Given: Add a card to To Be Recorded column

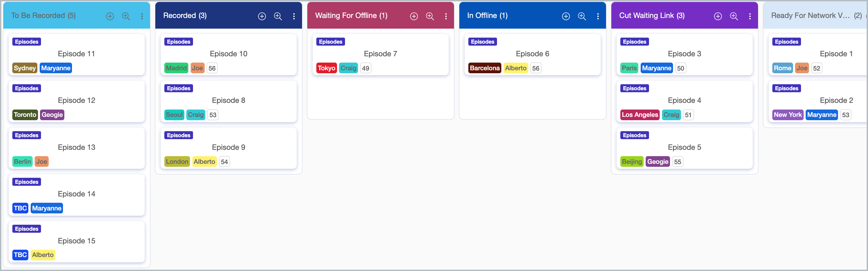Looking at the screenshot, I should pos(110,16).
